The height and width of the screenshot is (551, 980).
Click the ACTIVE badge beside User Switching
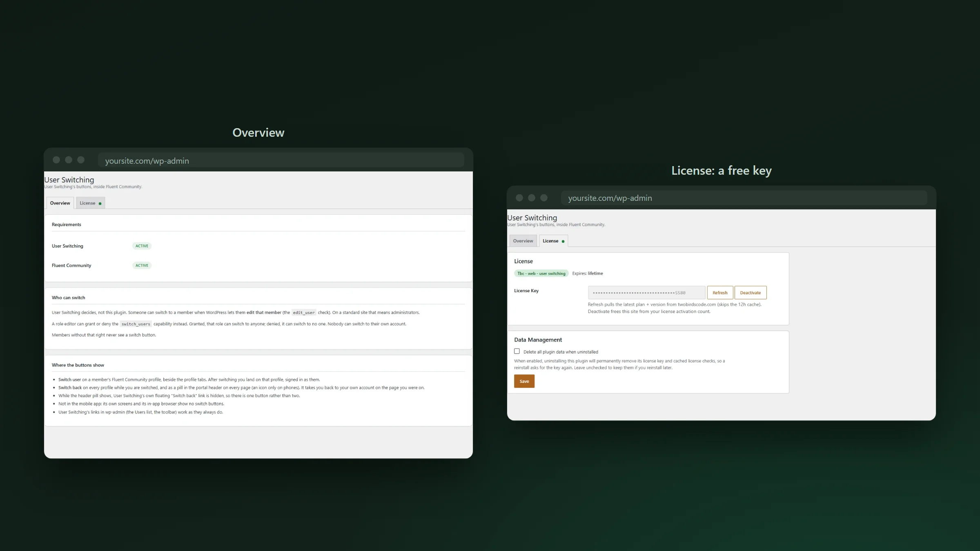click(x=142, y=246)
